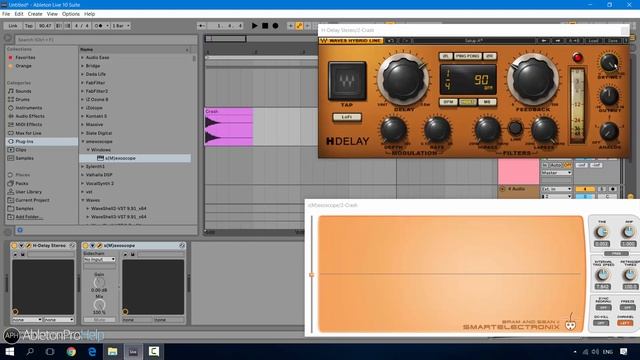Click the Max for Live category icon
The image size is (640, 360).
click(x=11, y=133)
